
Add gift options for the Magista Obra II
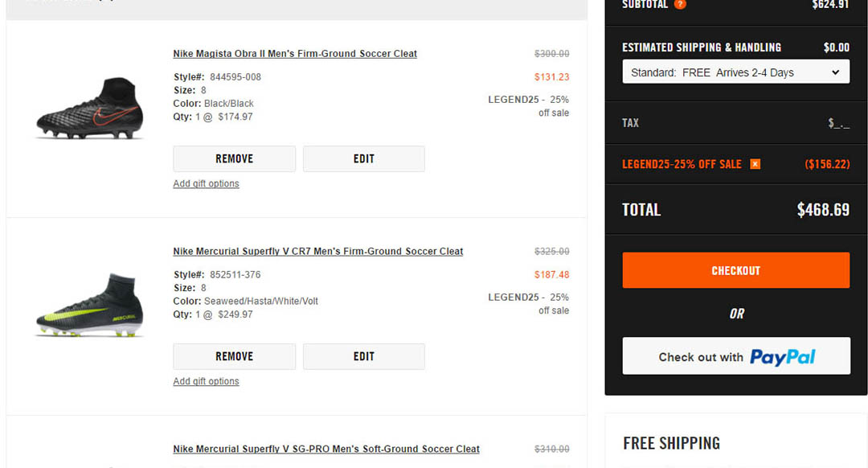pos(206,183)
